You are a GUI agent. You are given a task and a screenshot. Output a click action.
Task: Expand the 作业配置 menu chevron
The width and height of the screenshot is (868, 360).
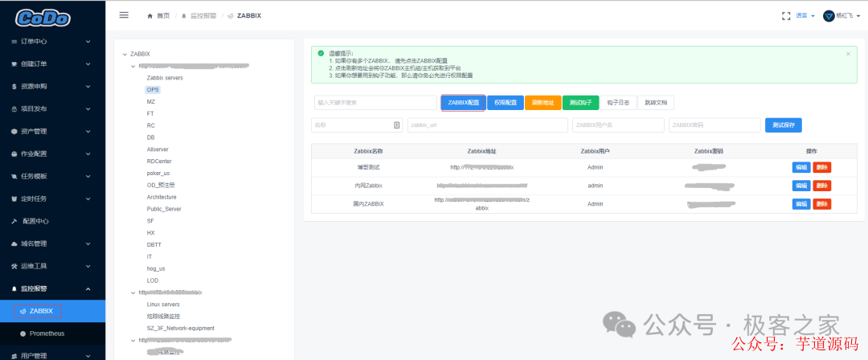(x=88, y=153)
